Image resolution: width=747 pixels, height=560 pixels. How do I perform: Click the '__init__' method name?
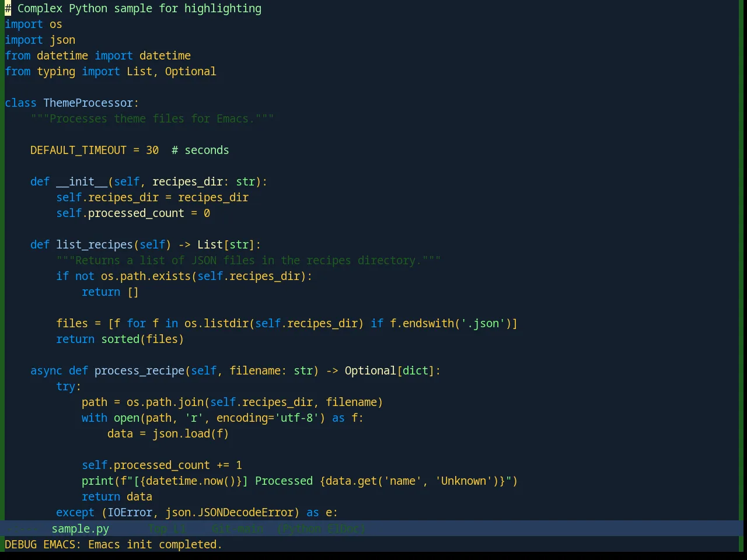[82, 182]
